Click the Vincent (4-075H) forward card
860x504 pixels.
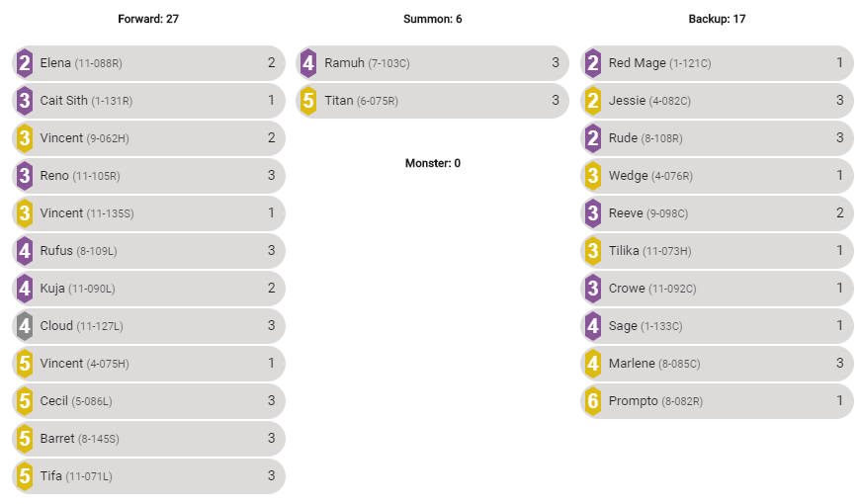coord(148,364)
